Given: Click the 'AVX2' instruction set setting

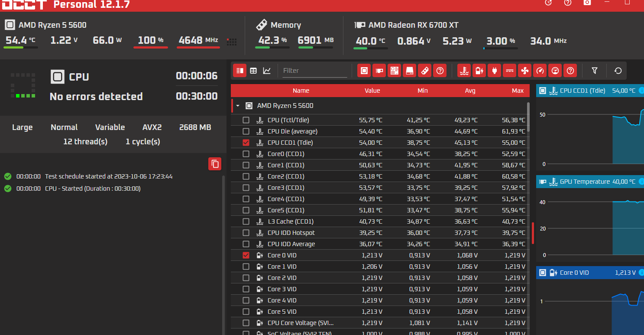Looking at the screenshot, I should [x=152, y=127].
